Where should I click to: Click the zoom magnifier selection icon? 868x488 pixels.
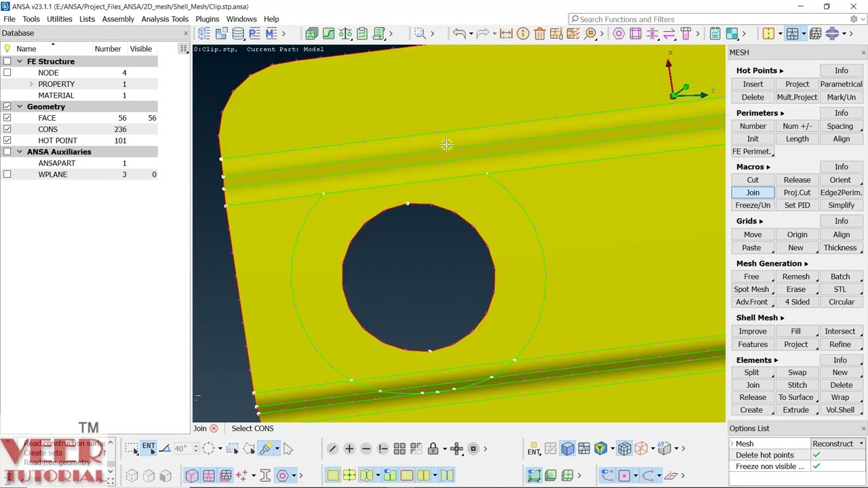click(x=420, y=33)
